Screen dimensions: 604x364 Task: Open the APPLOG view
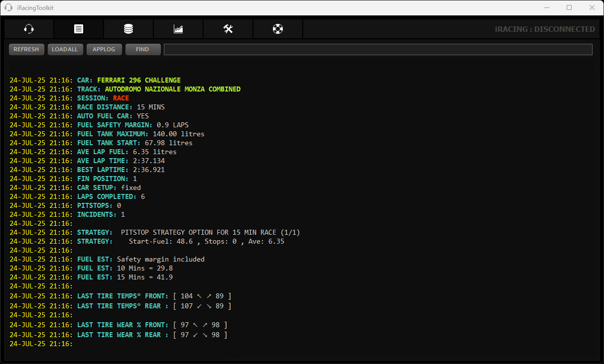click(104, 49)
